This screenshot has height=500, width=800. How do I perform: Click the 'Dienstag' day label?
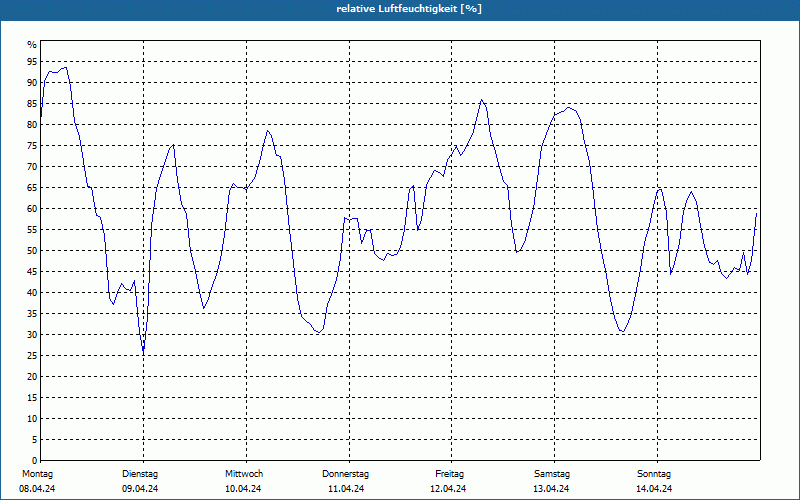point(140,474)
